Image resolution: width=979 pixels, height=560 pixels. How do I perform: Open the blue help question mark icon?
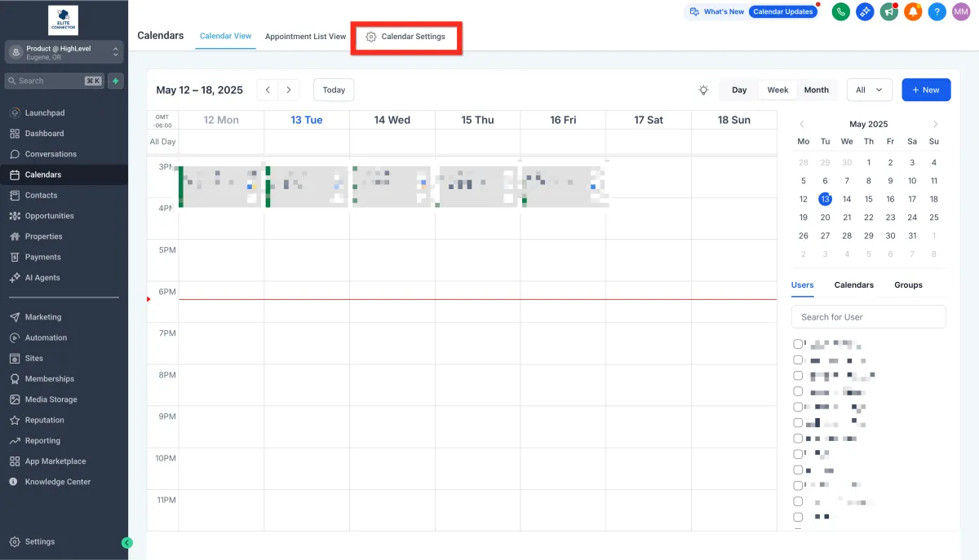[937, 12]
